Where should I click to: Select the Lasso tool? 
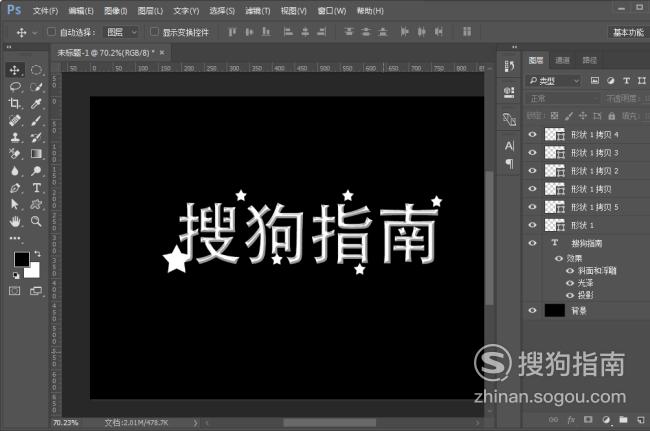point(15,87)
